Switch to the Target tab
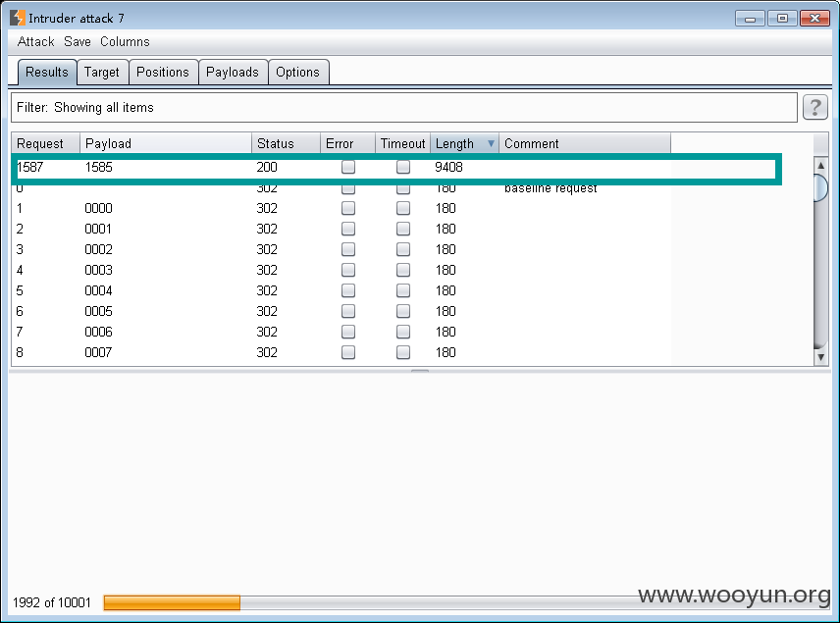The image size is (840, 623). 102,73
